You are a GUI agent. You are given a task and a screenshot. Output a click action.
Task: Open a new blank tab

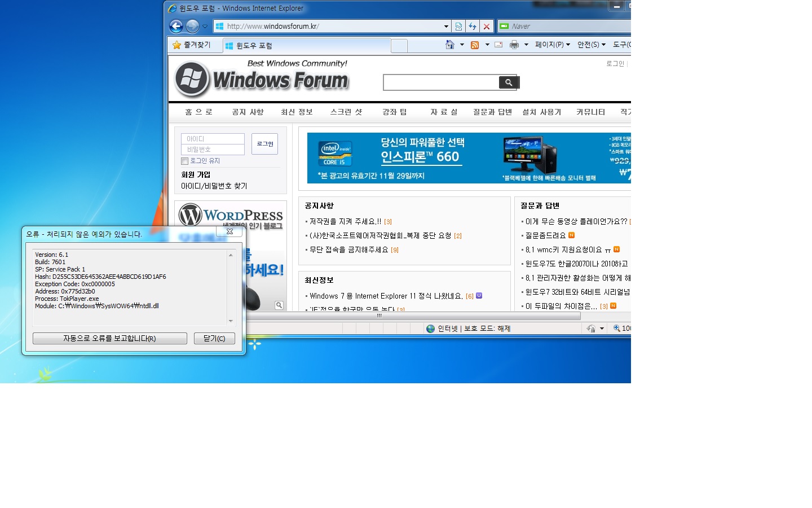pyautogui.click(x=399, y=46)
